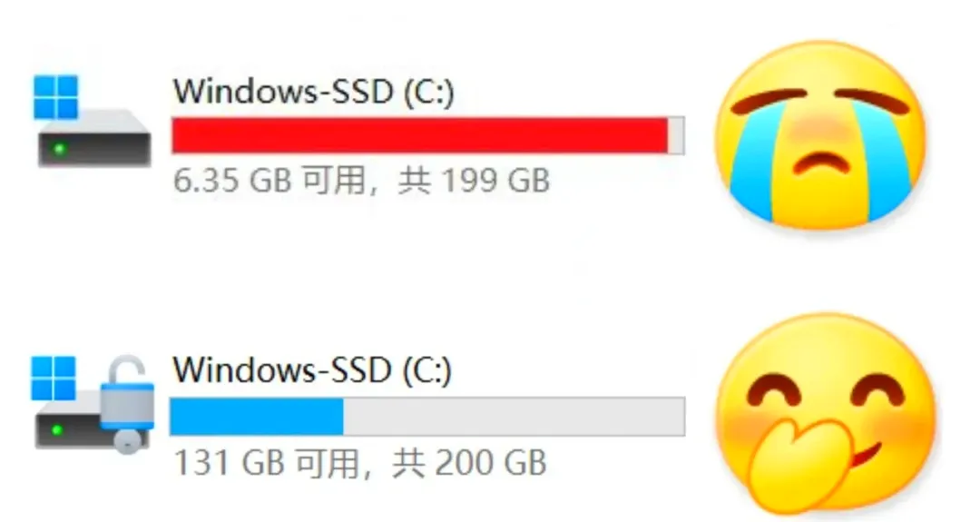Select the gray drive box under the red-bar entry

pyautogui.click(x=94, y=138)
